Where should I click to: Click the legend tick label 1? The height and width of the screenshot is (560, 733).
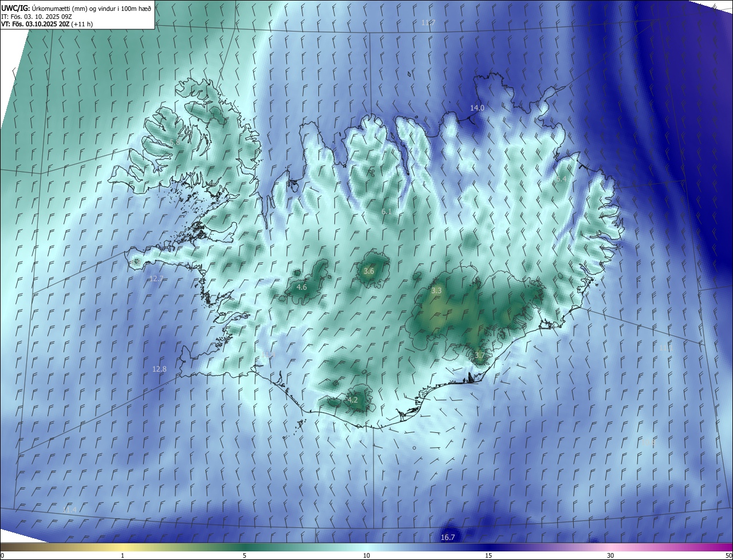123,555
